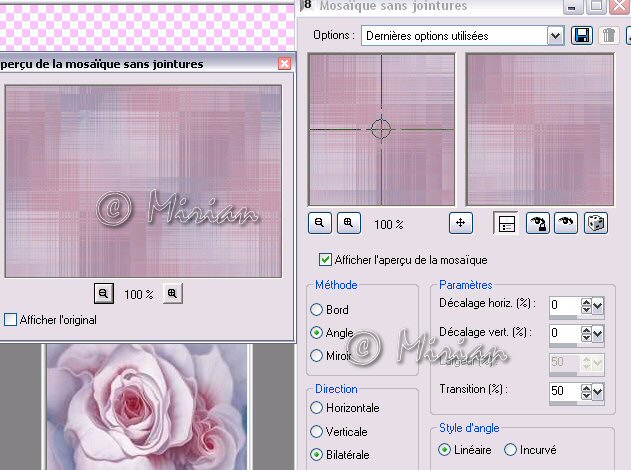Click the save preset floppy disk icon
The height and width of the screenshot is (470, 631).
(x=581, y=35)
